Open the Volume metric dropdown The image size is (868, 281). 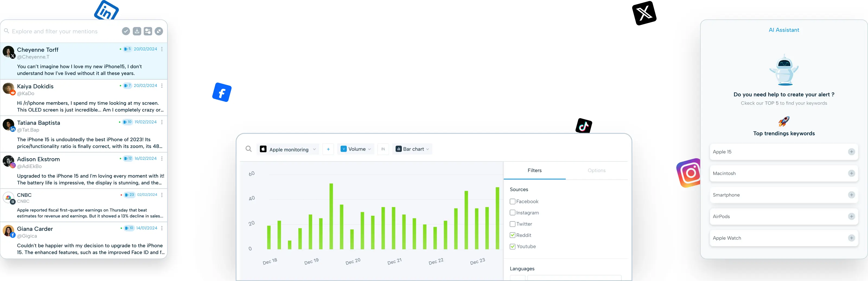356,149
